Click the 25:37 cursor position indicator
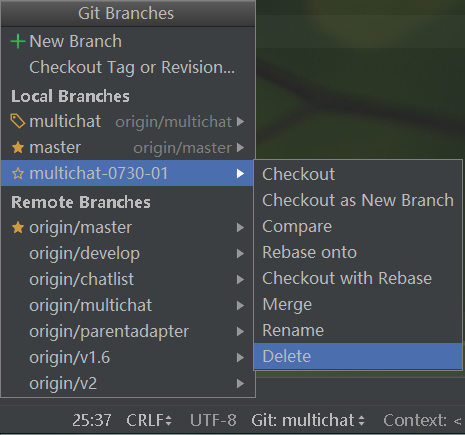This screenshot has height=435, width=465. [92, 420]
